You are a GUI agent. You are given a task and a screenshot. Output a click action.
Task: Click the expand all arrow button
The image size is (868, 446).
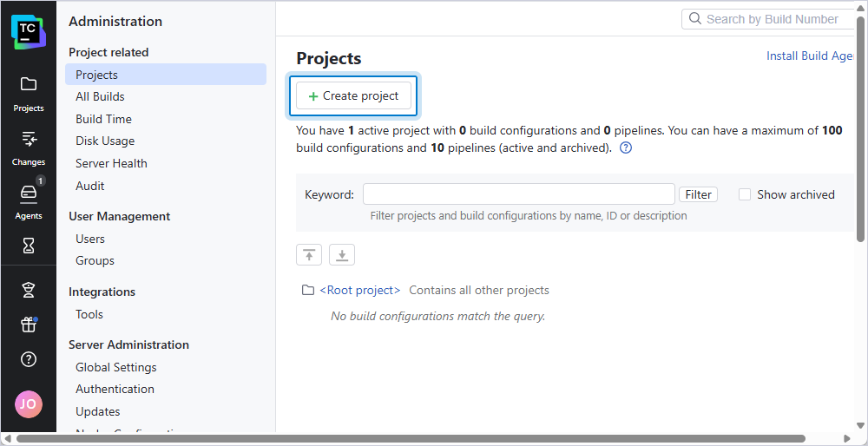click(342, 255)
